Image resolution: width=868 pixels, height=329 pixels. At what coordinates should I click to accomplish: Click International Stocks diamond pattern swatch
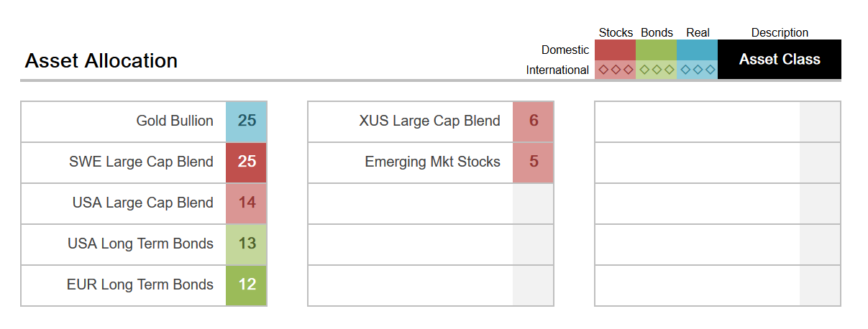coord(616,70)
